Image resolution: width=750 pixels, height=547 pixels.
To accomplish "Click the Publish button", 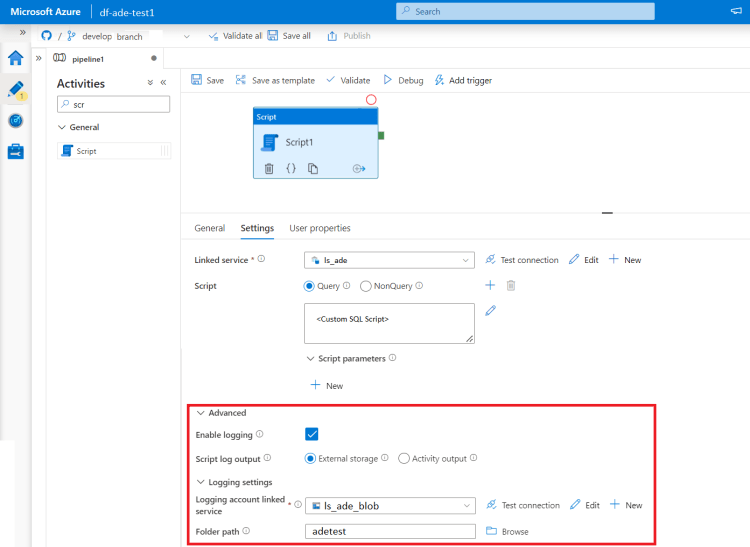I will (x=349, y=36).
